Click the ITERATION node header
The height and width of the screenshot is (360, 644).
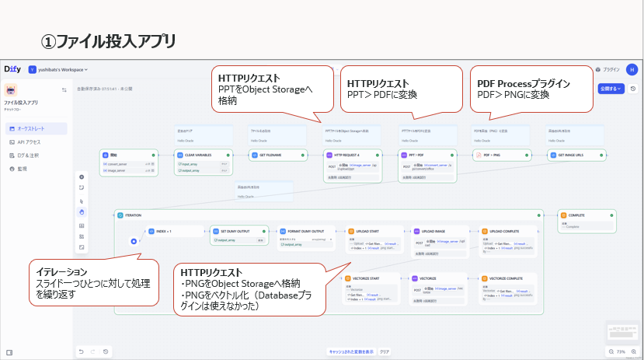(329, 215)
